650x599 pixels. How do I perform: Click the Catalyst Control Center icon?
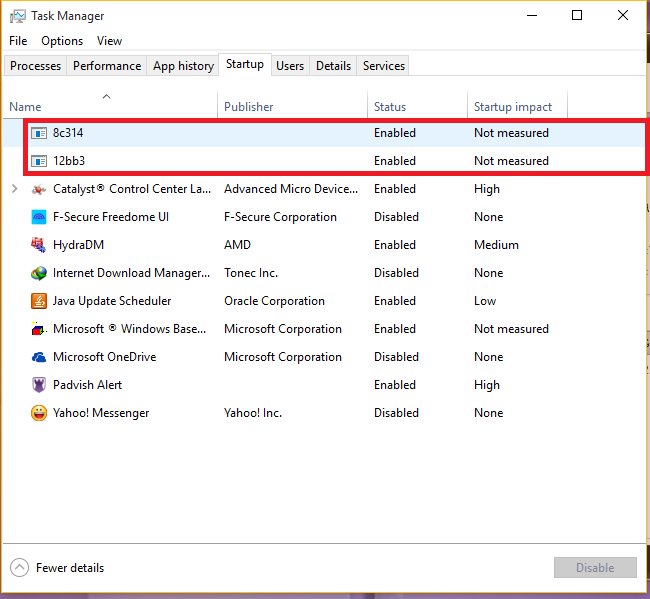pos(39,189)
